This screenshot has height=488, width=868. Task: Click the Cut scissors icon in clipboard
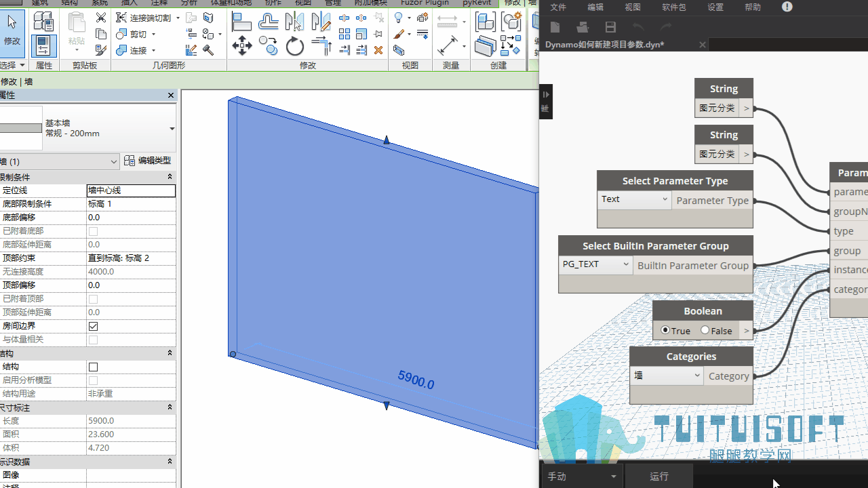tap(101, 18)
